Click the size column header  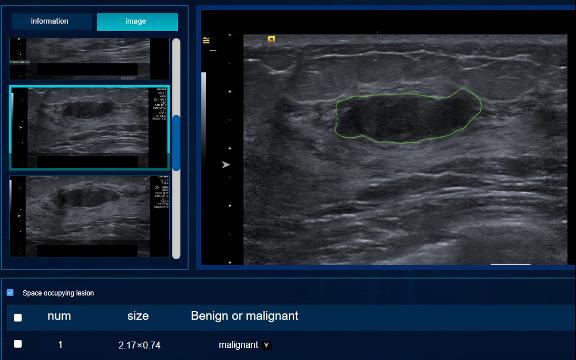[x=138, y=316]
